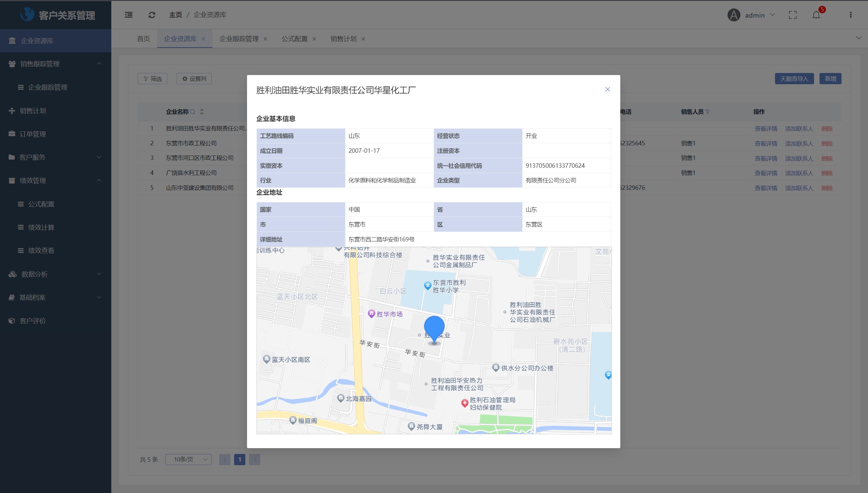Click the sidebar collapse menu icon
868x493 pixels.
point(129,15)
